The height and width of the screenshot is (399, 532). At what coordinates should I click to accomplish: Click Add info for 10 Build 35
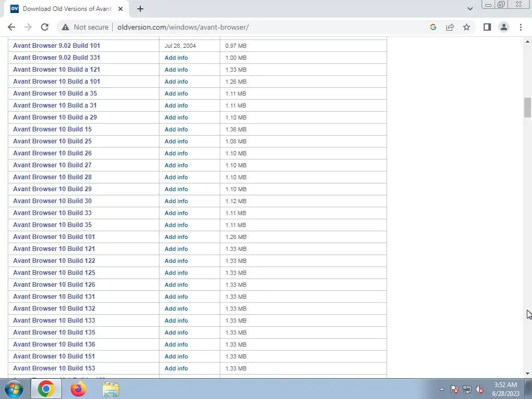point(176,225)
